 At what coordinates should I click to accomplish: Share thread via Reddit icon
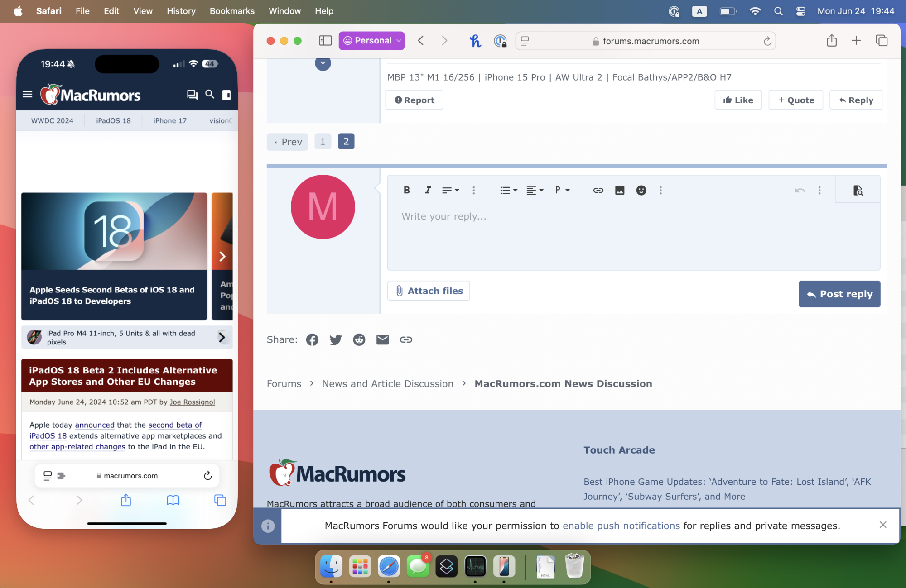pyautogui.click(x=359, y=339)
